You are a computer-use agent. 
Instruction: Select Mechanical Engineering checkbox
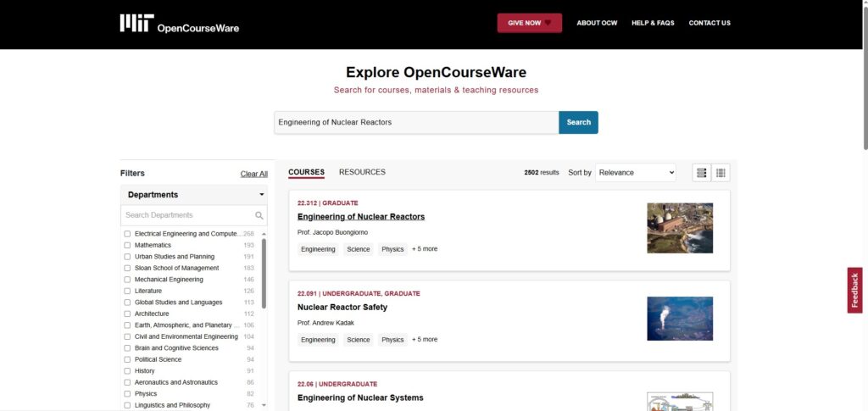pos(127,280)
